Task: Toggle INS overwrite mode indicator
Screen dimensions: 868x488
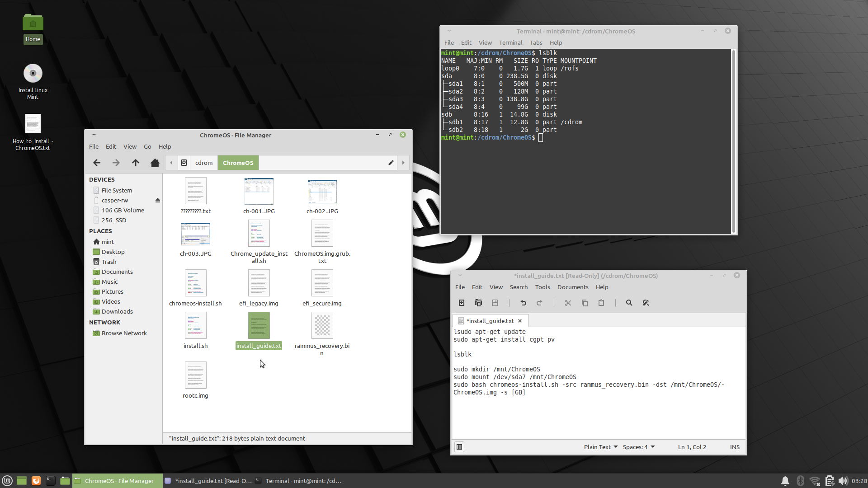Action: [735, 447]
